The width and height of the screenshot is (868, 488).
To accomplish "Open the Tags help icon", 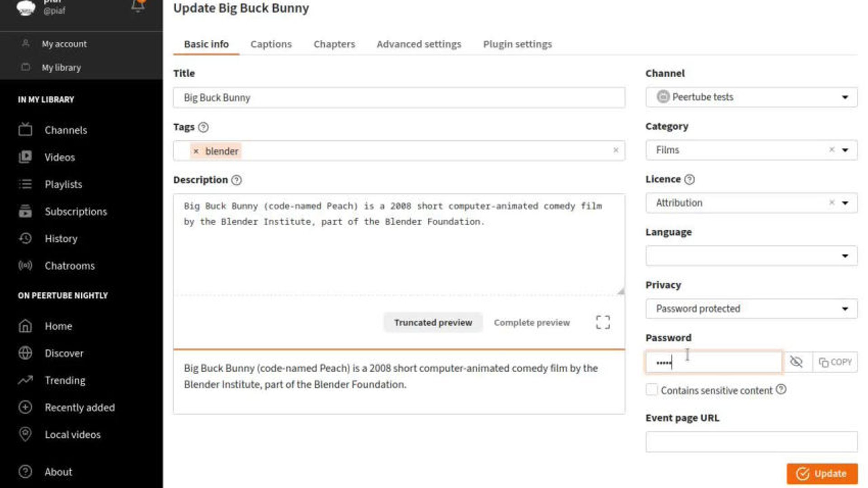I will pos(203,127).
